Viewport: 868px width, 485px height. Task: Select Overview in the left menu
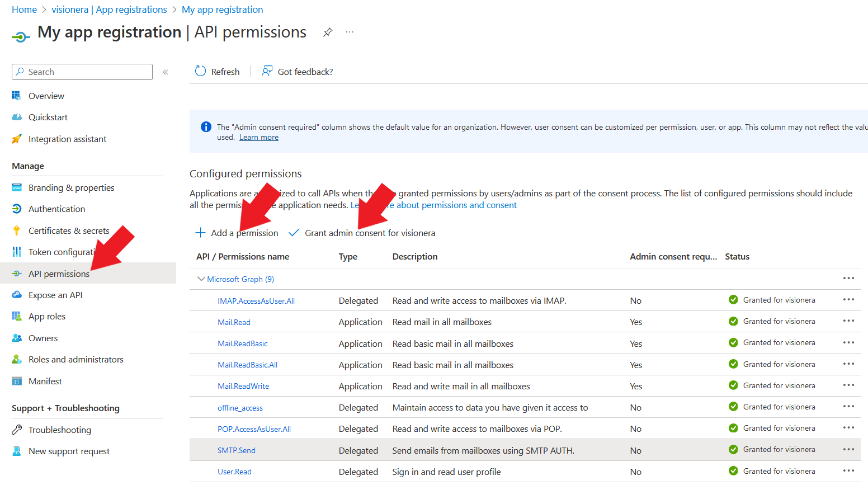[x=46, y=96]
